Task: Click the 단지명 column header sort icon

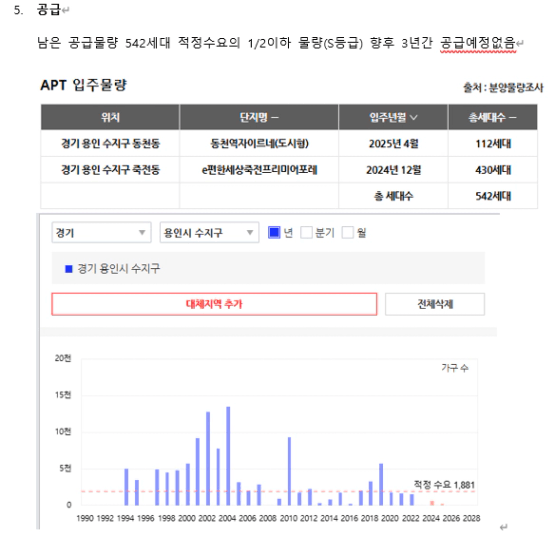Action: 275,117
